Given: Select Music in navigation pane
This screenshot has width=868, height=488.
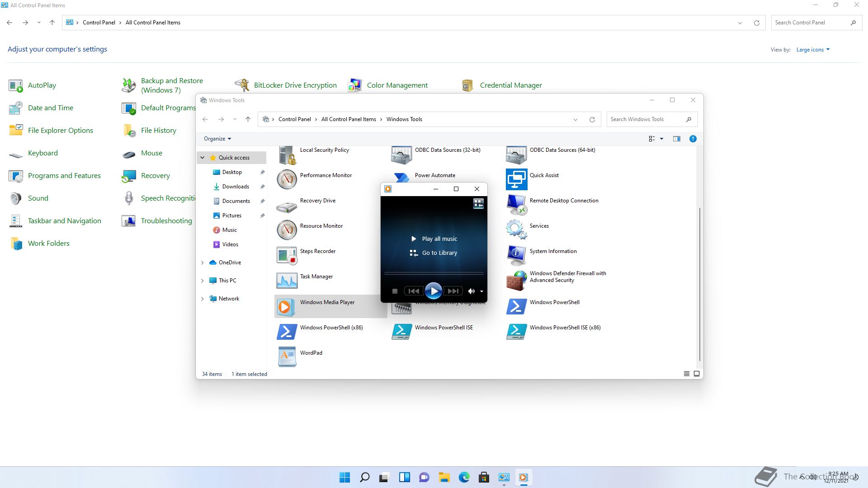Looking at the screenshot, I should click(229, 230).
